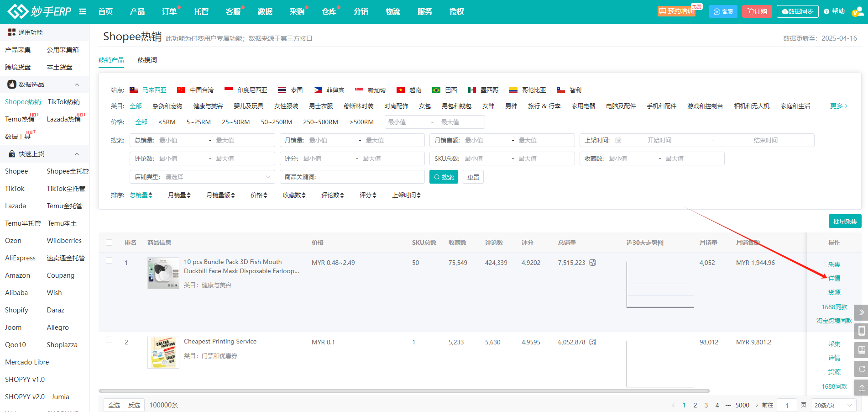Check the box for rank 2 product
Image resolution: width=868 pixels, height=412 pixels.
pyautogui.click(x=109, y=340)
